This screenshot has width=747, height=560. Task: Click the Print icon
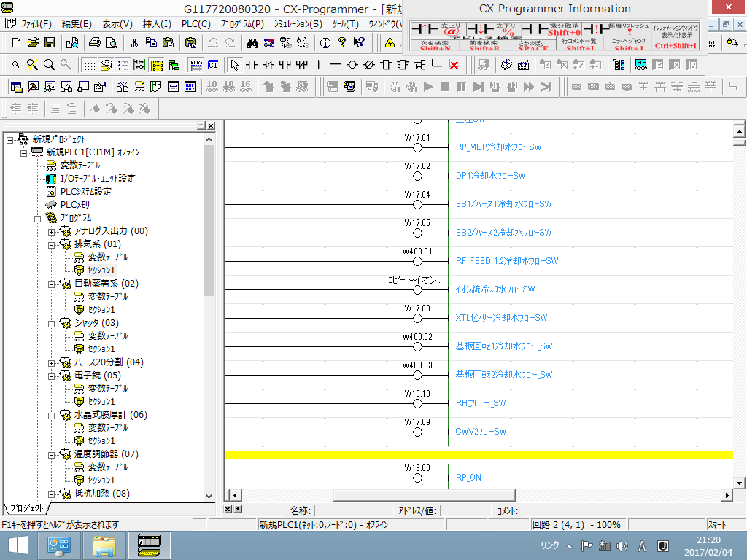point(95,42)
